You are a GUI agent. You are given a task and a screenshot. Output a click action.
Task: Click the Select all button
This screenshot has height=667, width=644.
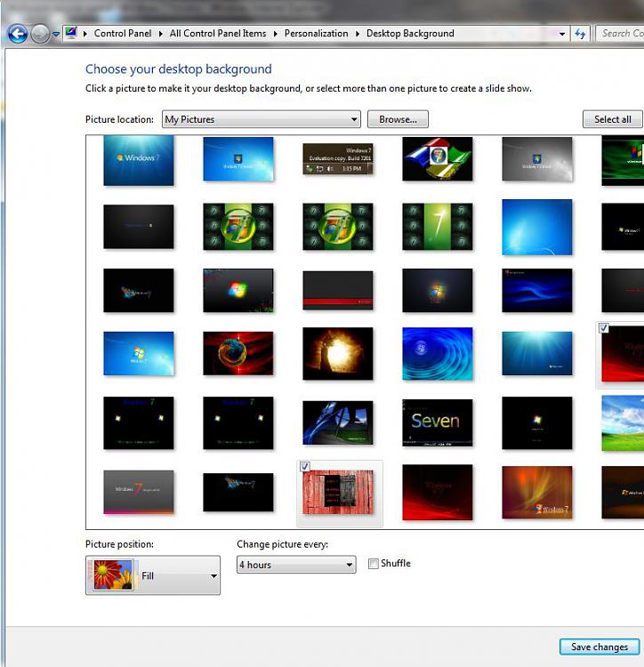(x=613, y=119)
